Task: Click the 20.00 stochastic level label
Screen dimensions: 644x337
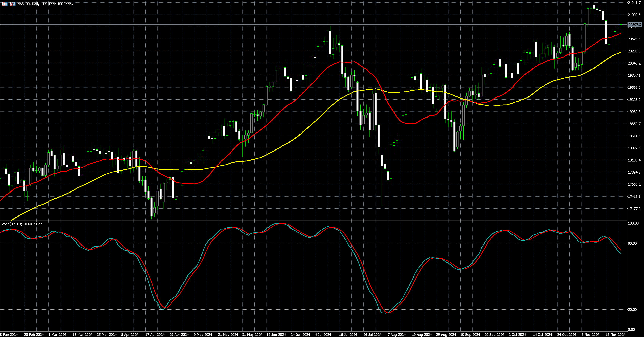Action: click(632, 310)
